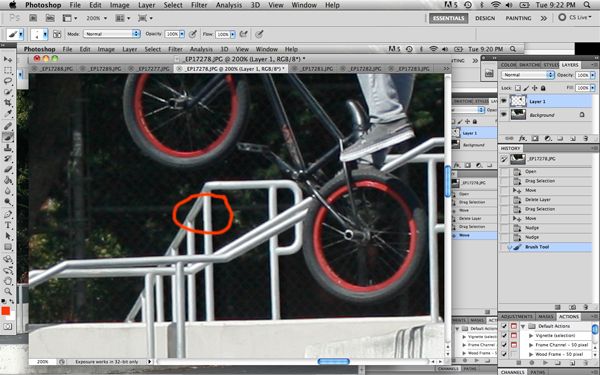This screenshot has width=600, height=375.
Task: Open the layer blend mode Normal dropdown
Action: click(x=527, y=75)
